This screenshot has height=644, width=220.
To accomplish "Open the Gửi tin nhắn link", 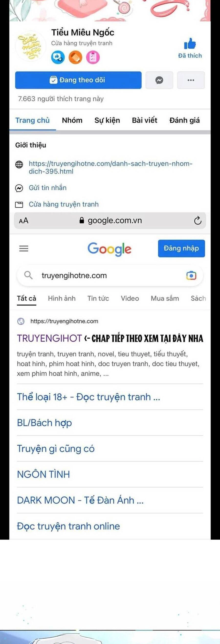I will coord(47,188).
